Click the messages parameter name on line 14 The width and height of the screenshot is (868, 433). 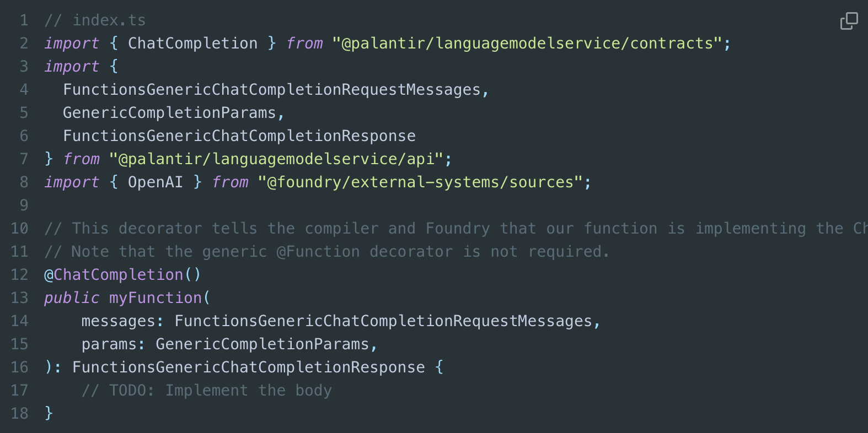pyautogui.click(x=118, y=321)
